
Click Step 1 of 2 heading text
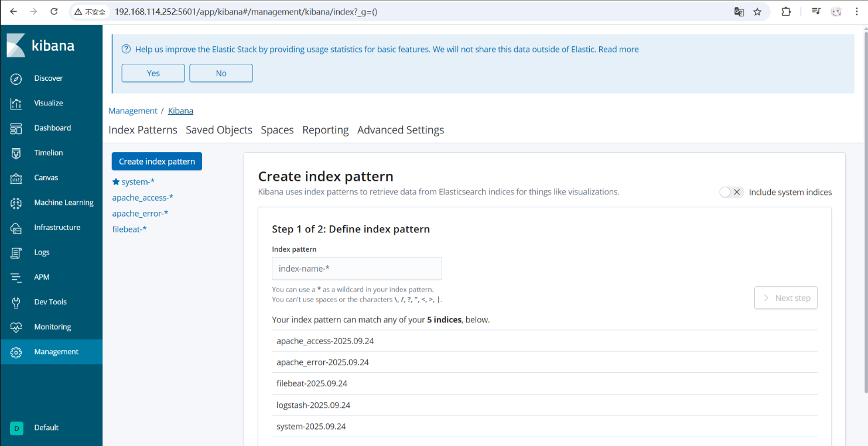[x=351, y=229]
